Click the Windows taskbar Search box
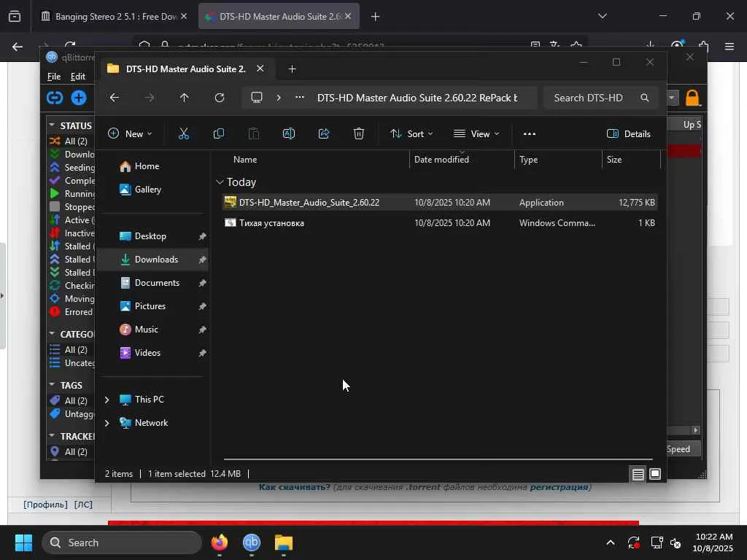Viewport: 747px width, 560px height. point(122,542)
